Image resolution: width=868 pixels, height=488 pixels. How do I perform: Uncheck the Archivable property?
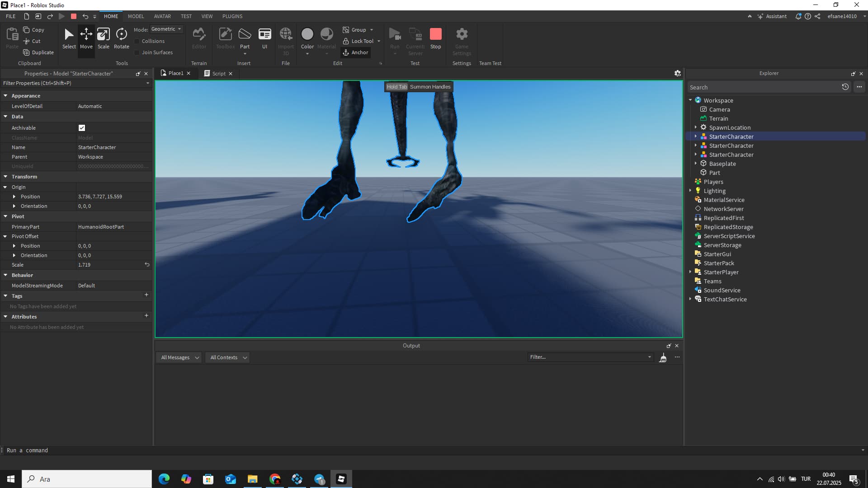[x=82, y=128]
